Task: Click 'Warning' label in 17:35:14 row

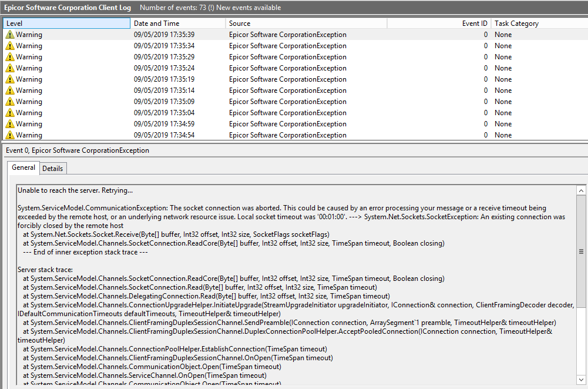Action: (x=29, y=90)
